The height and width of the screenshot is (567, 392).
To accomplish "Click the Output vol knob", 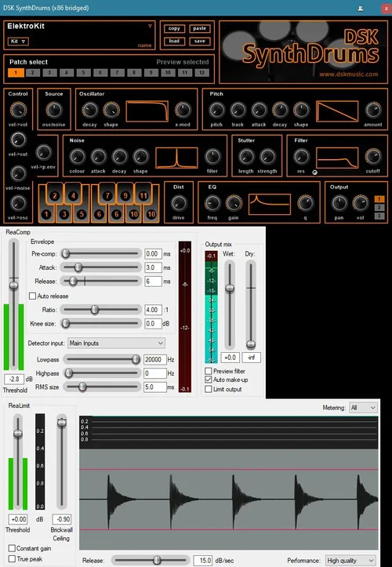I will tap(360, 203).
